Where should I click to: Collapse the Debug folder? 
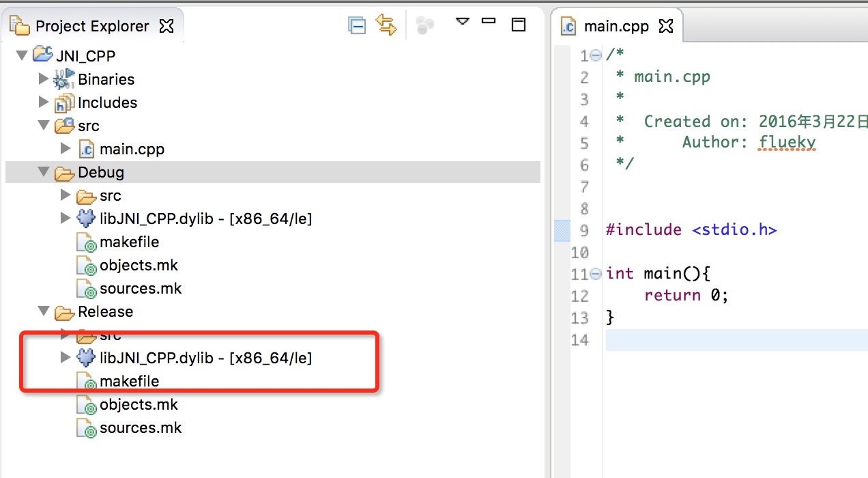pos(44,172)
